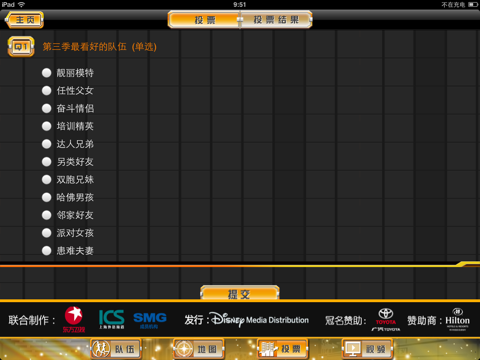Choose the 达人兄弟 radio option
Image resolution: width=480 pixels, height=360 pixels.
click(46, 144)
